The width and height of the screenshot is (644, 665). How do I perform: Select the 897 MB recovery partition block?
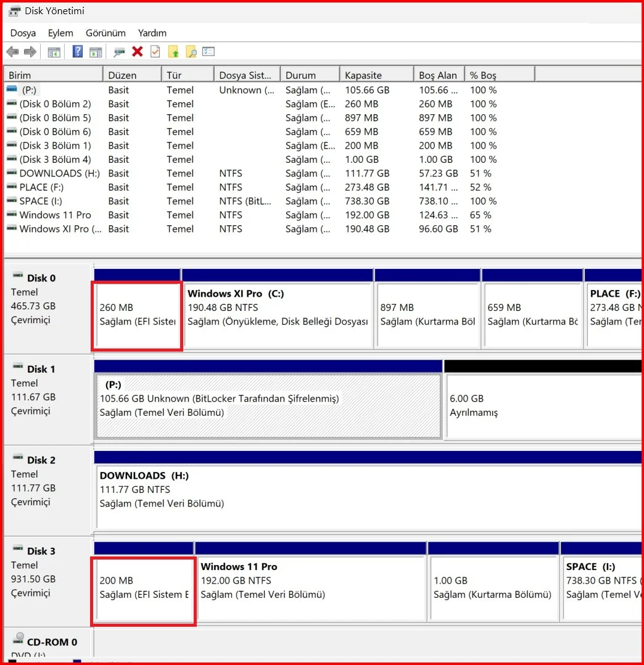[x=427, y=316]
